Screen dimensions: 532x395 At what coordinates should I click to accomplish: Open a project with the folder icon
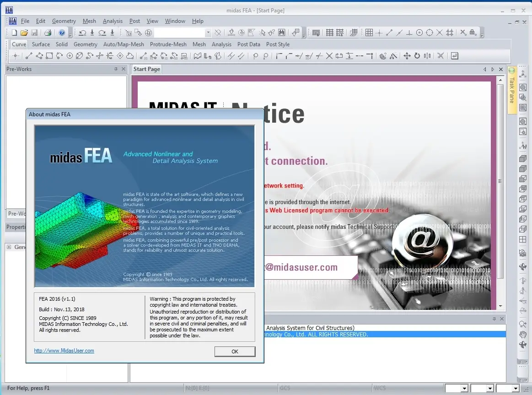point(24,32)
